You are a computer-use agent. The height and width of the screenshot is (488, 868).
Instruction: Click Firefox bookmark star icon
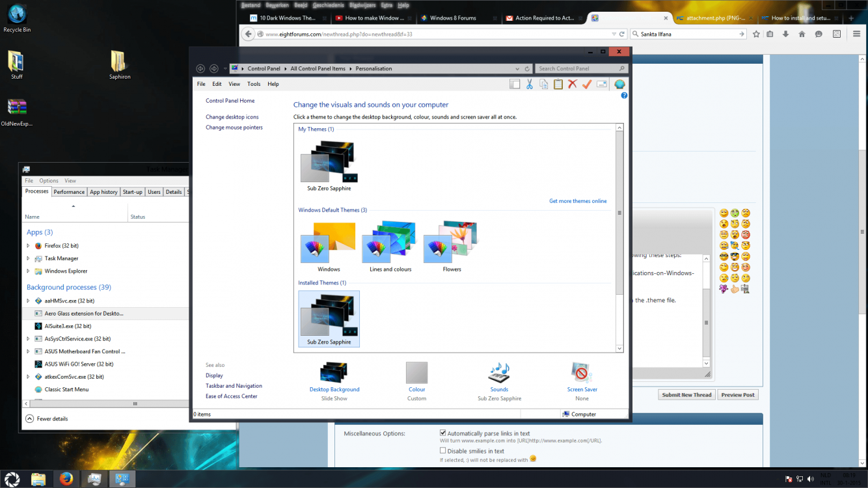(x=756, y=34)
